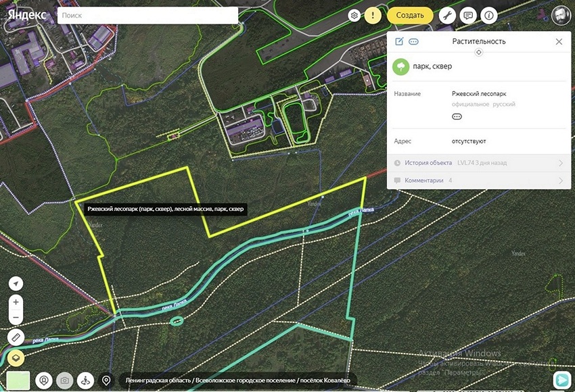Click the info help icon
This screenshot has width=575, height=392.
[488, 15]
